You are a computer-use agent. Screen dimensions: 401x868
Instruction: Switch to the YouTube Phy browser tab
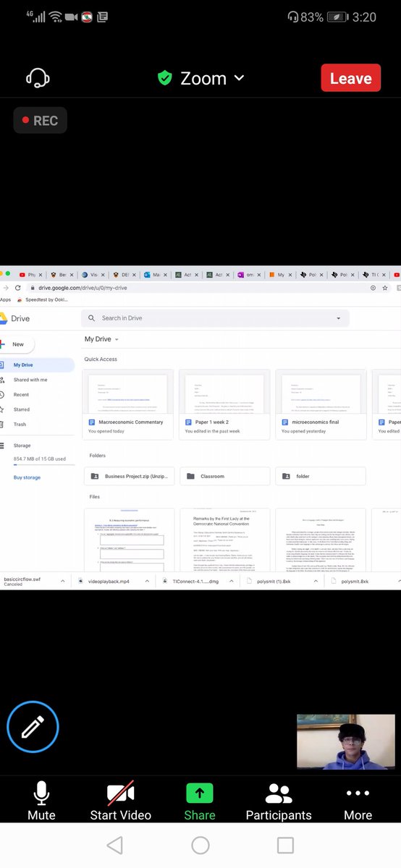tap(30, 275)
